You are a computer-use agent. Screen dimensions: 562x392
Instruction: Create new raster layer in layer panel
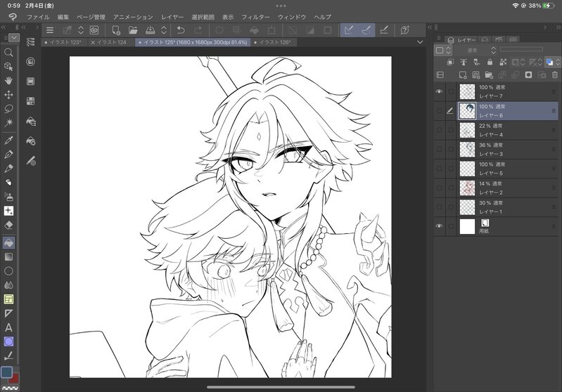(x=463, y=75)
